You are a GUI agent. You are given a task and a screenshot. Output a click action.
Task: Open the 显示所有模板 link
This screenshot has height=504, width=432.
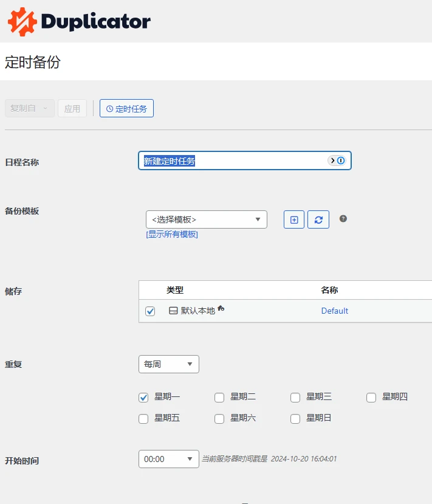coord(172,234)
